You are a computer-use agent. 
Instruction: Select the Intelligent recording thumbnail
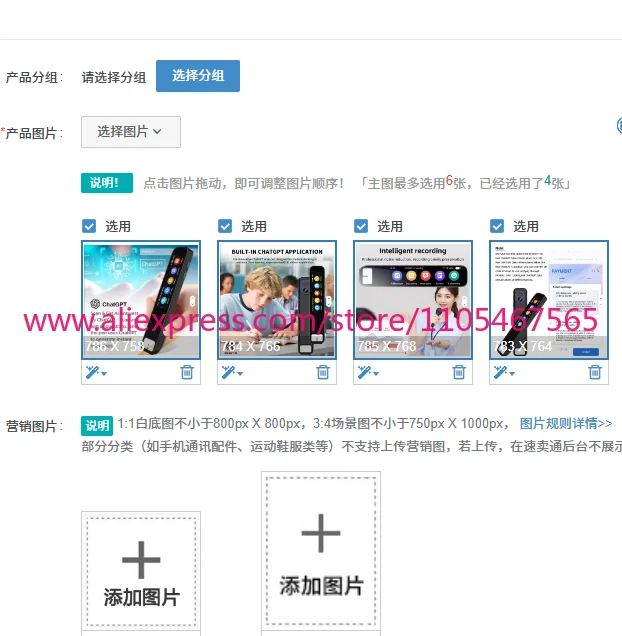click(x=413, y=300)
